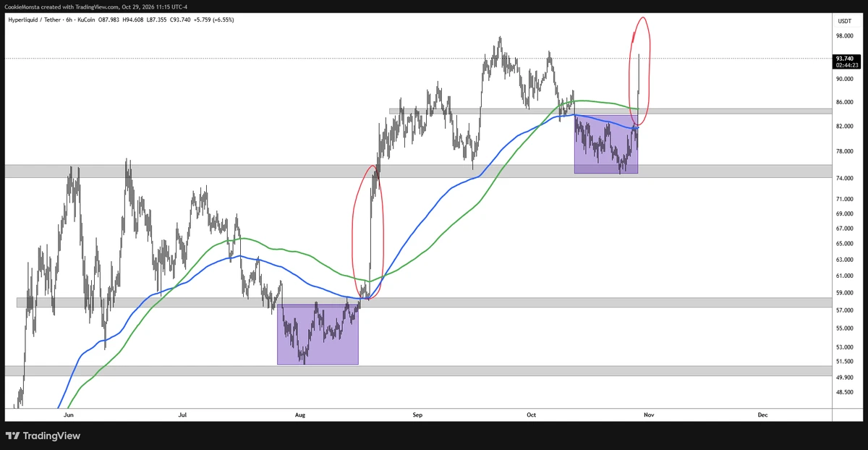Screen dimensions: 868x450
Task: Click the 53.000 price axis label
Action: point(845,347)
